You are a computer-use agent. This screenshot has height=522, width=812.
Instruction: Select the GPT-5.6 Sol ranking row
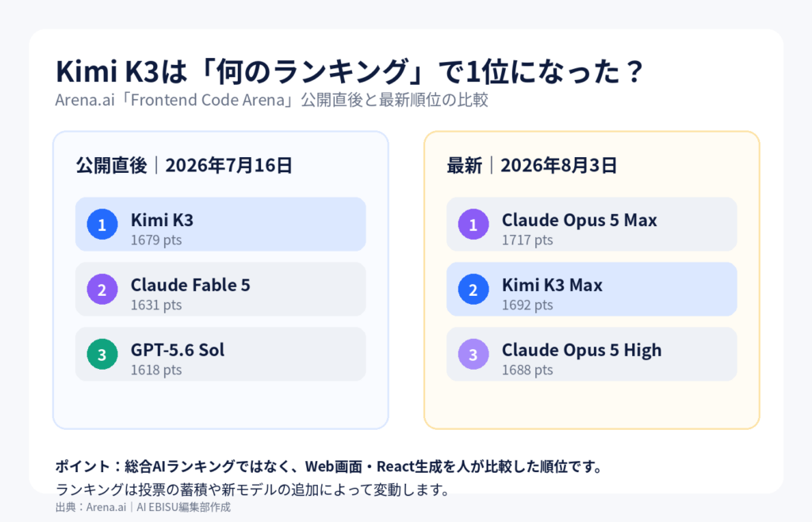click(220, 354)
